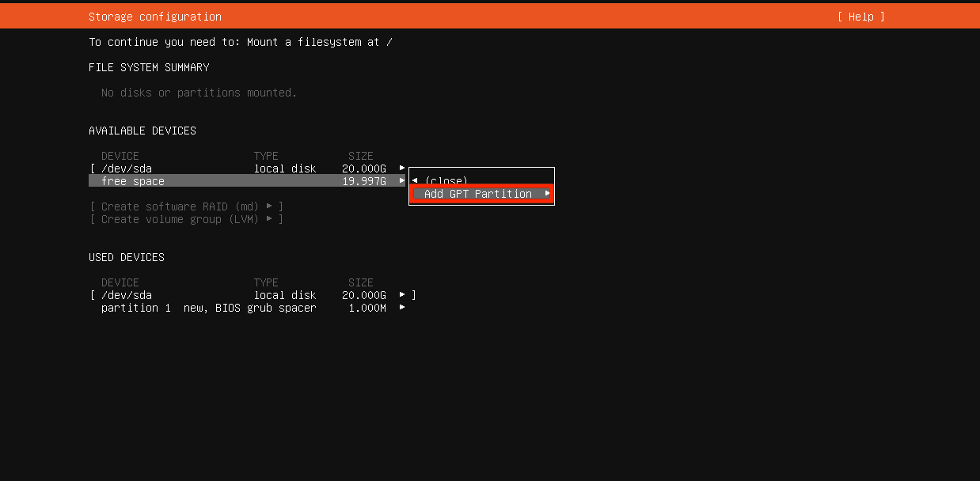Image resolution: width=980 pixels, height=481 pixels.
Task: Expand /dev/sda arrow under Used Devices
Action: (x=402, y=295)
